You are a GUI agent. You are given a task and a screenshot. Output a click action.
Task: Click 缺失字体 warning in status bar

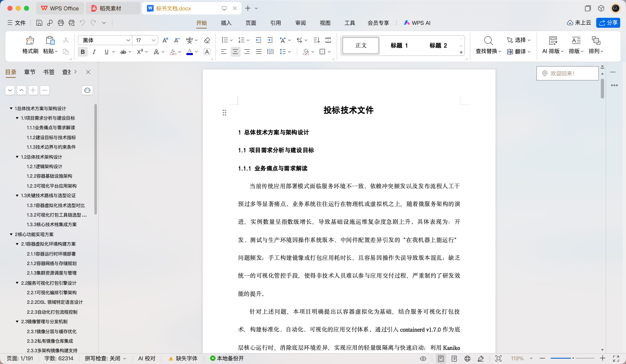pyautogui.click(x=183, y=358)
